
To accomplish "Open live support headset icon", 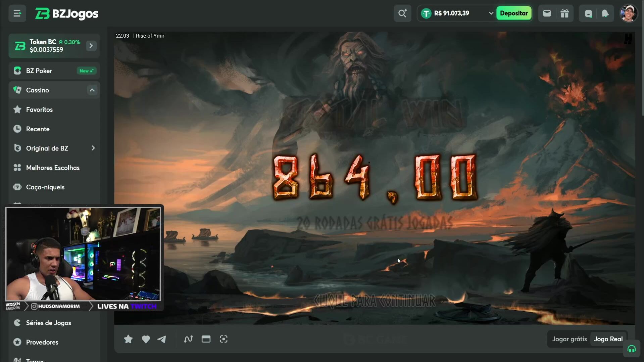I will [631, 349].
